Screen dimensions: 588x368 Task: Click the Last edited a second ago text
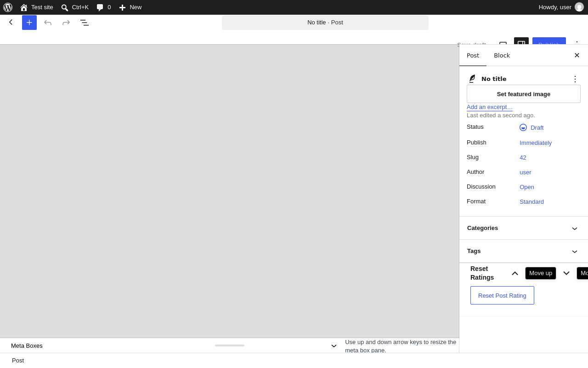pos(501,115)
